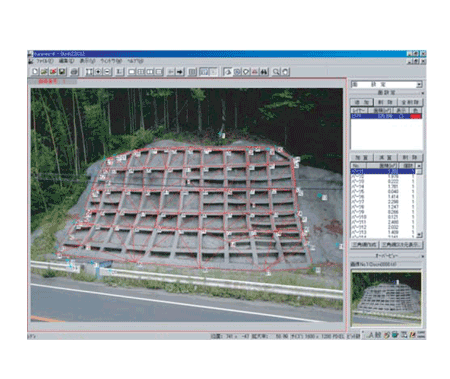Click the 三角網作成 button
Screen dimensions: 450x379
(365, 245)
